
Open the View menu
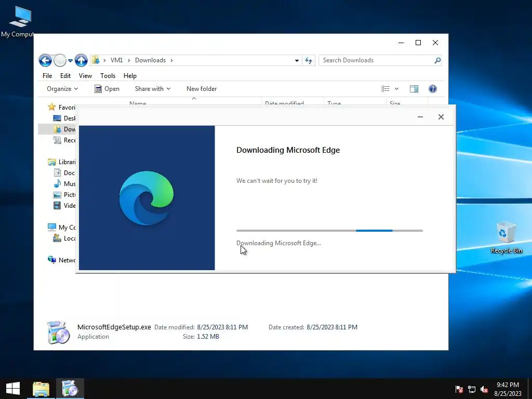[85, 76]
